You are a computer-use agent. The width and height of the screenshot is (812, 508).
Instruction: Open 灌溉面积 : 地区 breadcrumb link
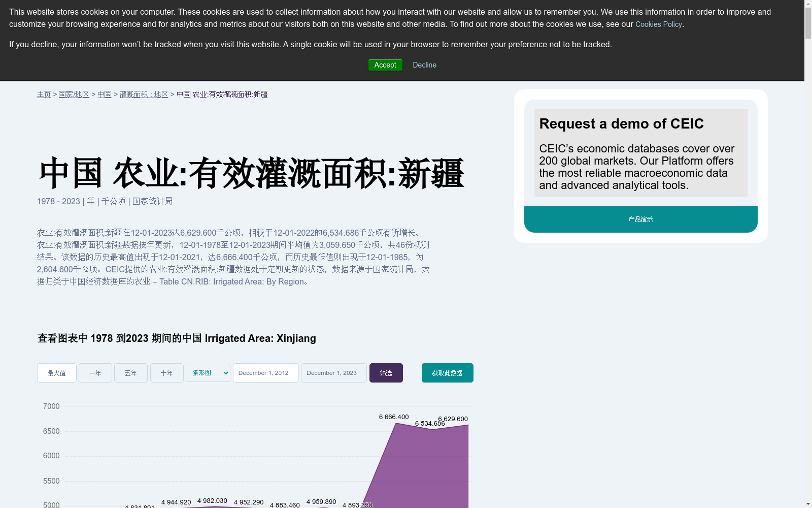point(144,94)
